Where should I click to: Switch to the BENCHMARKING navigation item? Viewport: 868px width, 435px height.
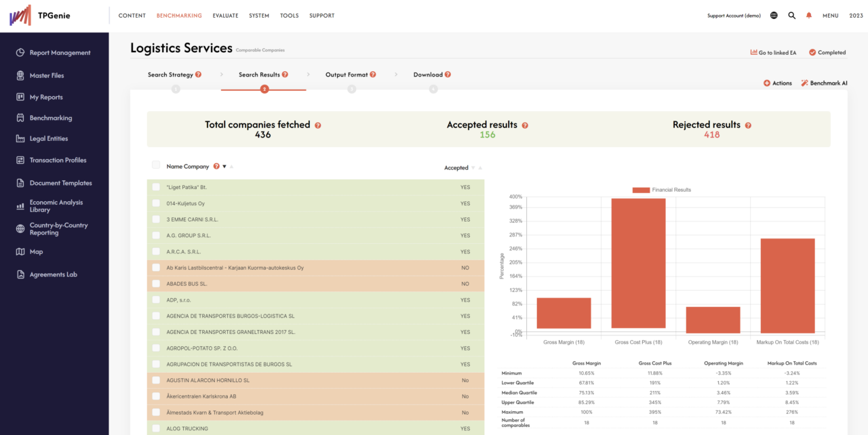pyautogui.click(x=179, y=15)
